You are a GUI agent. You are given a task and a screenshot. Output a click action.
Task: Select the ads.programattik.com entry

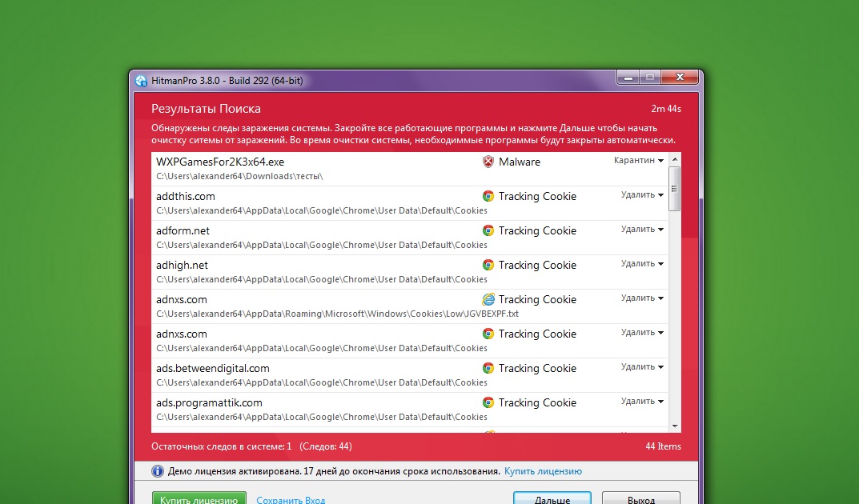pos(410,410)
